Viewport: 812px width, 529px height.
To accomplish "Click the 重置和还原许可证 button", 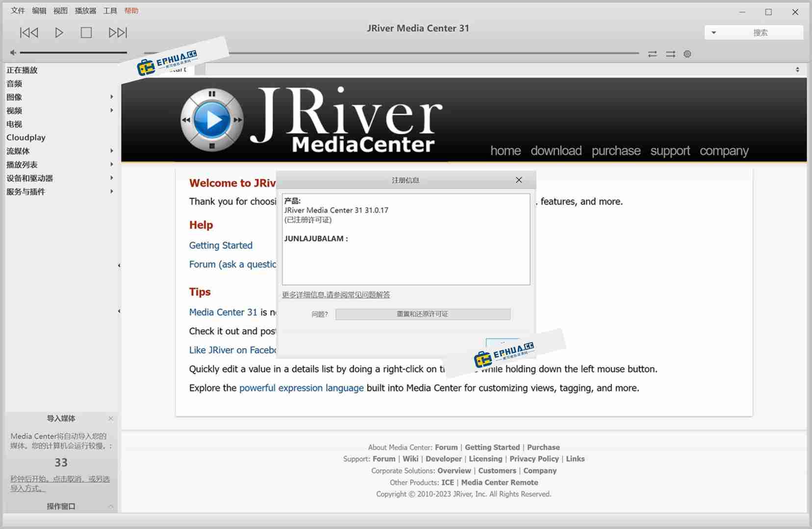I will point(423,314).
